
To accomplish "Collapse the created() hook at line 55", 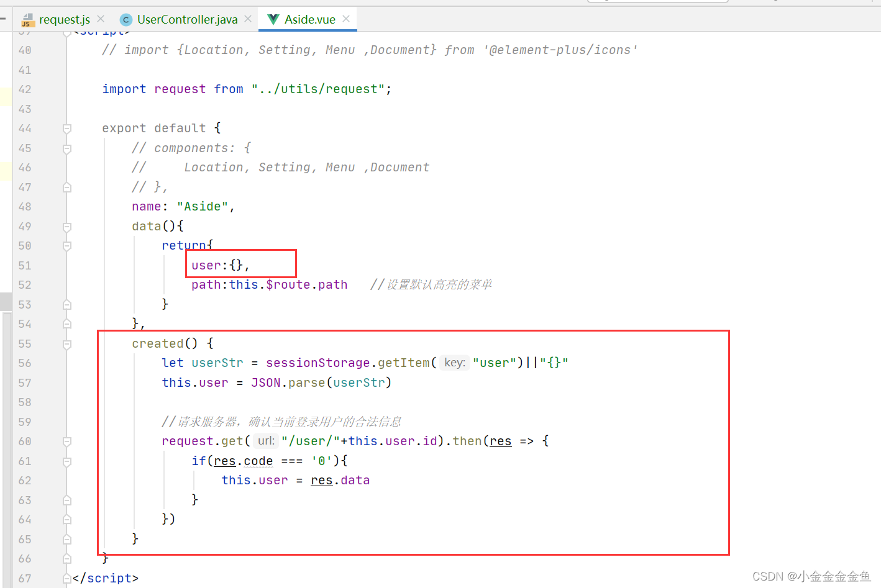I will point(67,344).
